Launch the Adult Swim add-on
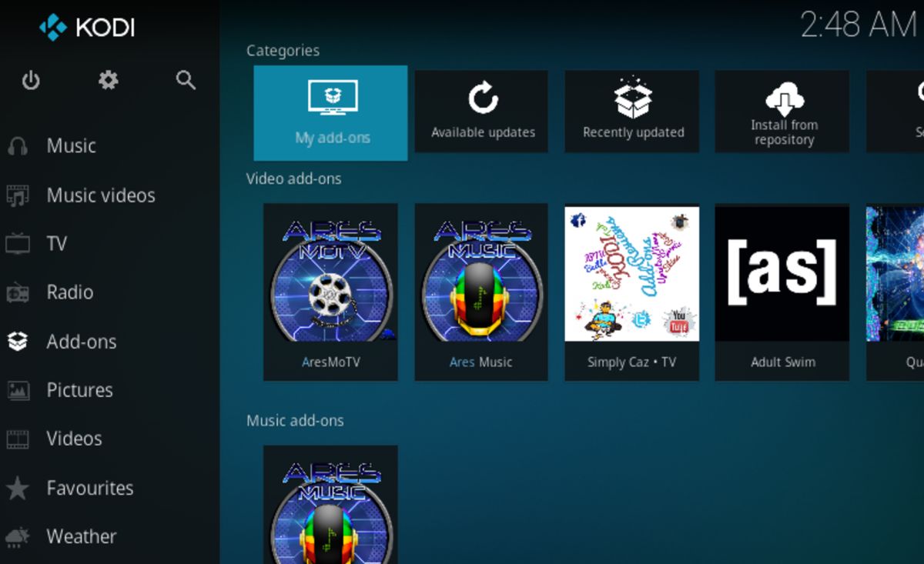 coord(782,292)
